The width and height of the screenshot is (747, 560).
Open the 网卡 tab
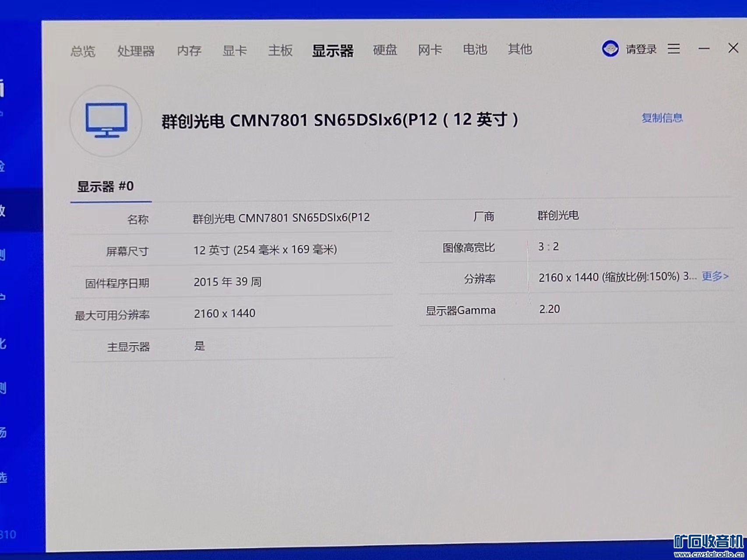coord(430,50)
